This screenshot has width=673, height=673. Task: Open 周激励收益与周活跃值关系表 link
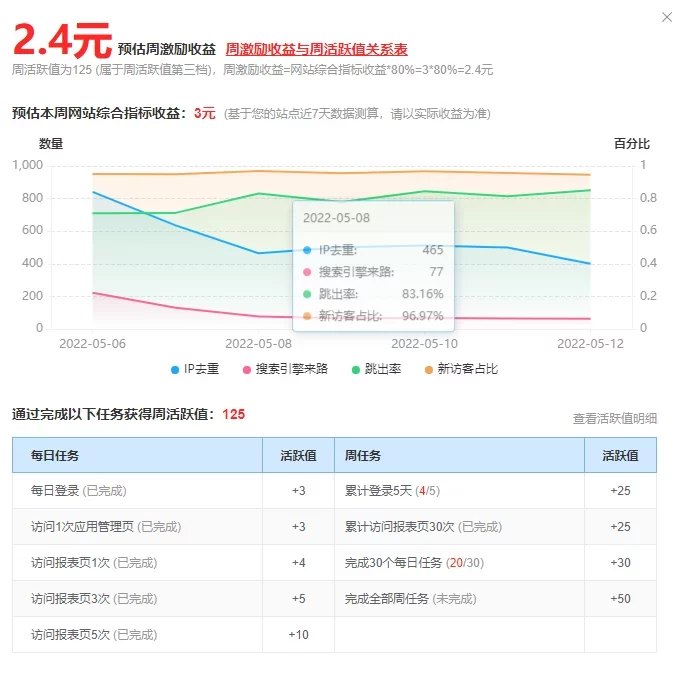click(316, 49)
